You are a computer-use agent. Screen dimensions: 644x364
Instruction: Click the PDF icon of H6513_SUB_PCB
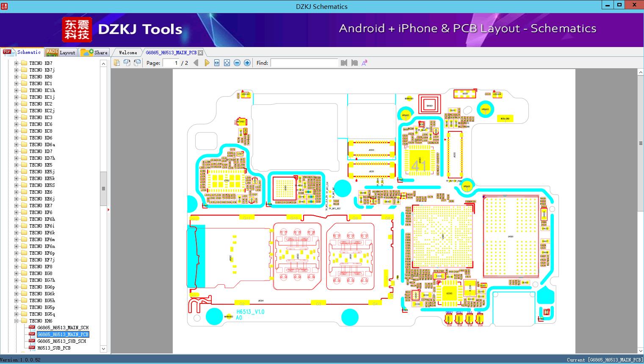(x=32, y=348)
